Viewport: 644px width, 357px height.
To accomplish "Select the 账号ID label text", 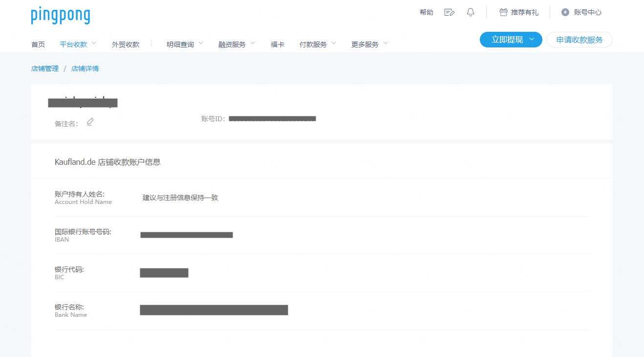I will click(x=214, y=119).
